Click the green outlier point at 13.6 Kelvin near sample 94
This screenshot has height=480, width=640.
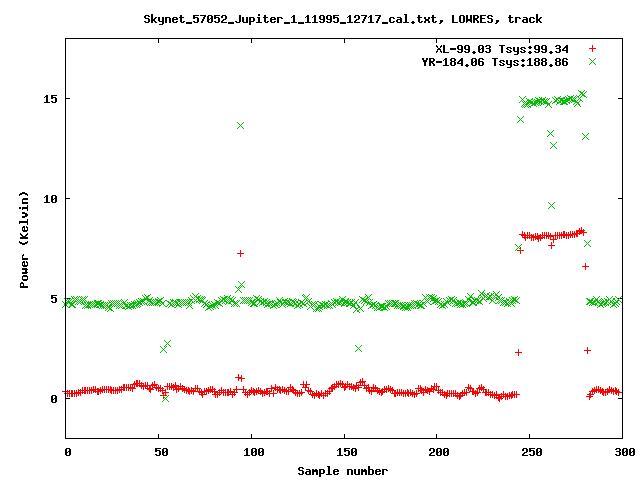click(240, 125)
